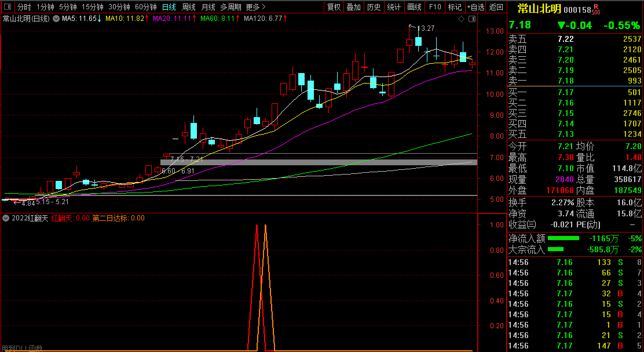Click the 13.27 high price marker
The height and width of the screenshot is (352, 644).
click(426, 28)
